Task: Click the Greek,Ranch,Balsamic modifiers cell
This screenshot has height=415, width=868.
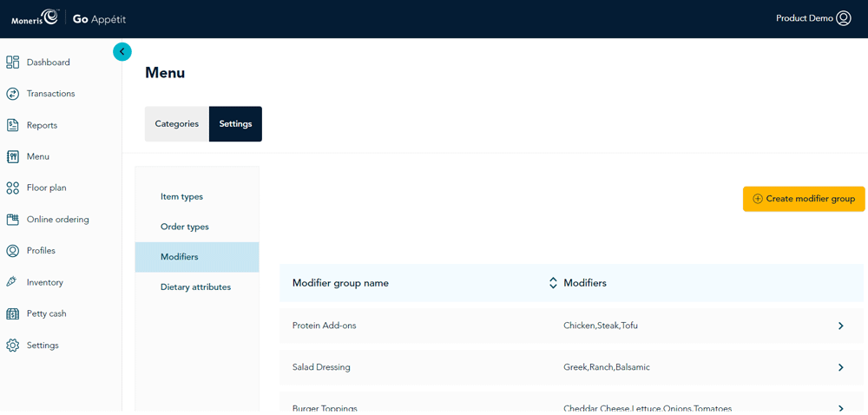Action: pos(607,367)
